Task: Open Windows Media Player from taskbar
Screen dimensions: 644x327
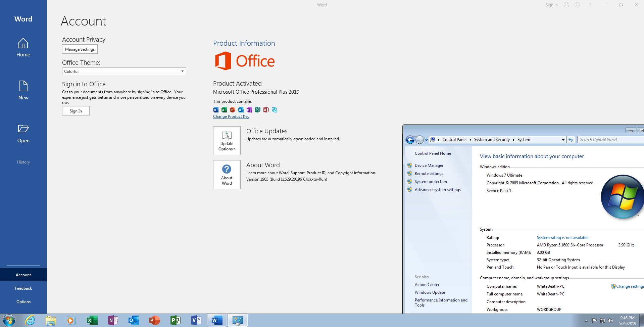Action: (71, 320)
